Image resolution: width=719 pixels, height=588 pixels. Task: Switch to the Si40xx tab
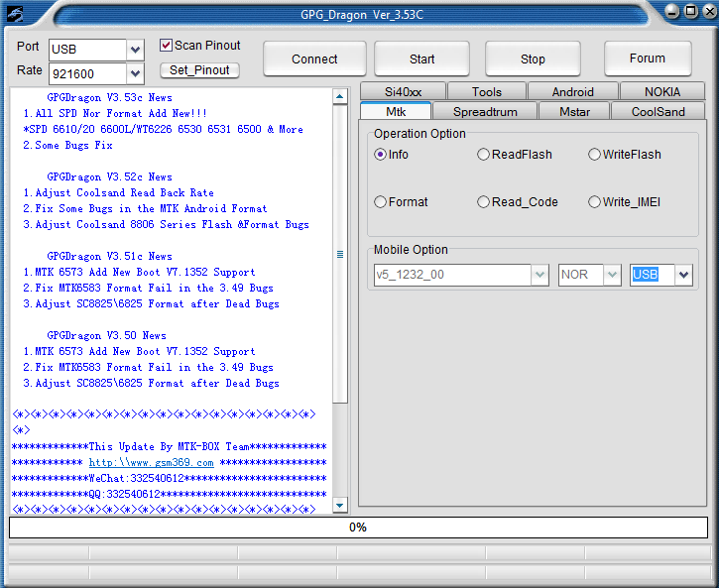403,91
